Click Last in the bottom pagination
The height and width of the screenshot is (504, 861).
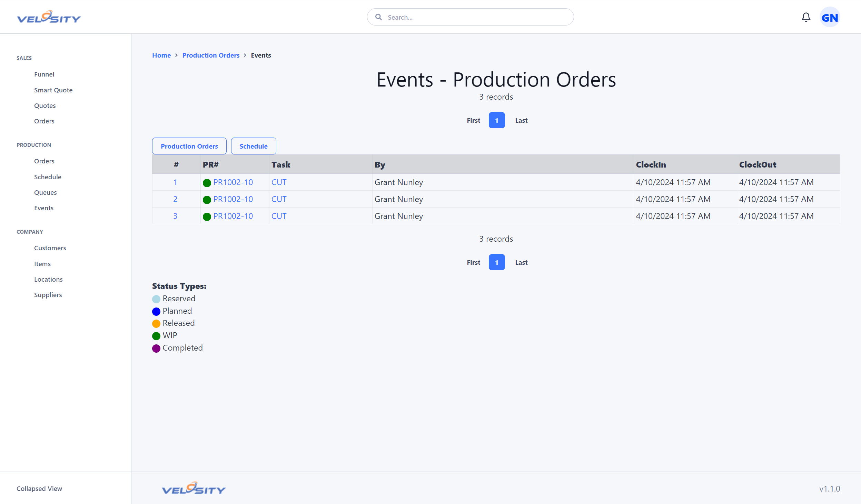coord(521,262)
